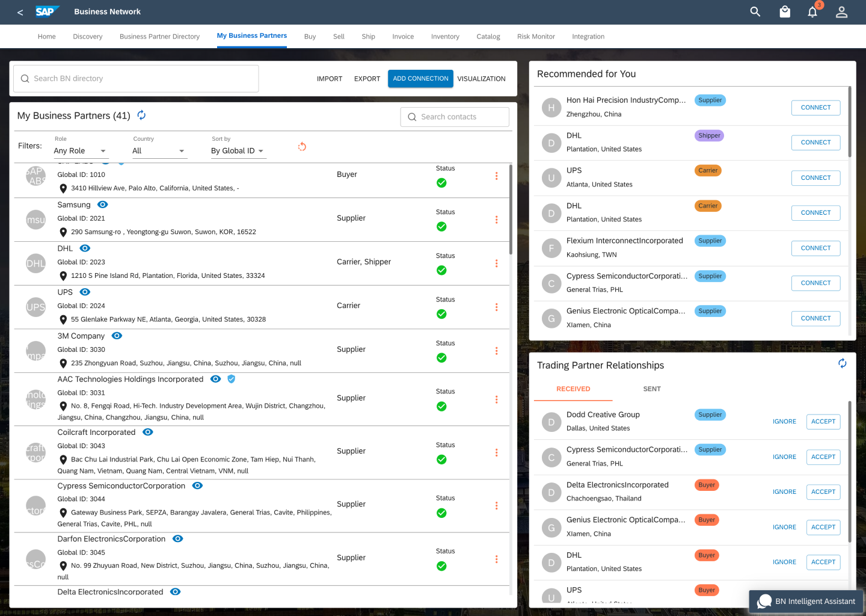Click Search BN directory field

coord(136,79)
